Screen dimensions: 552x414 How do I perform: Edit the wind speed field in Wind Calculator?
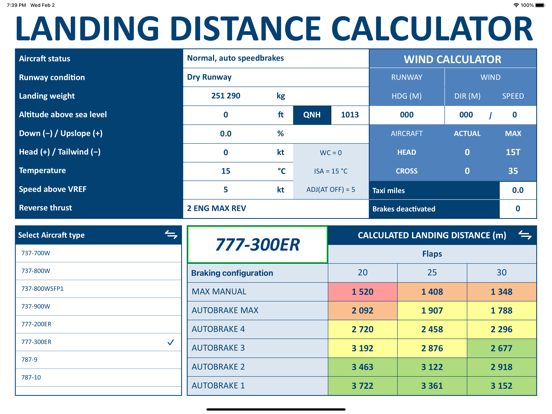click(x=515, y=115)
